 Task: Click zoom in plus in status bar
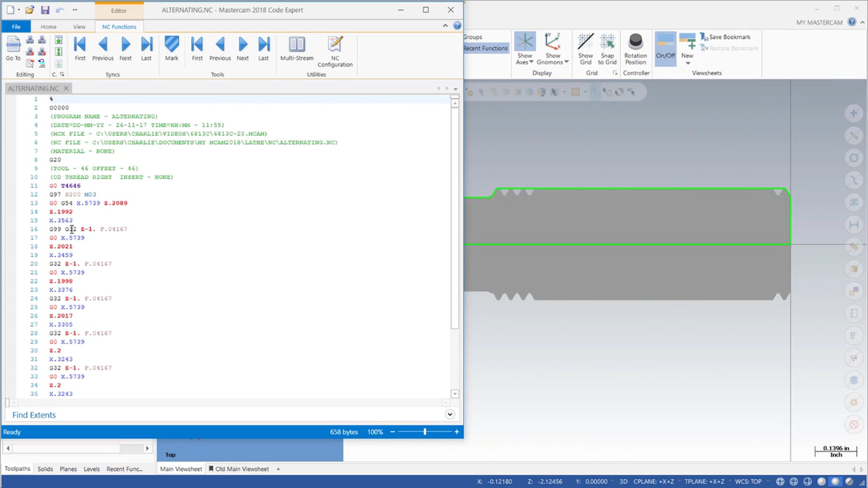pos(457,432)
